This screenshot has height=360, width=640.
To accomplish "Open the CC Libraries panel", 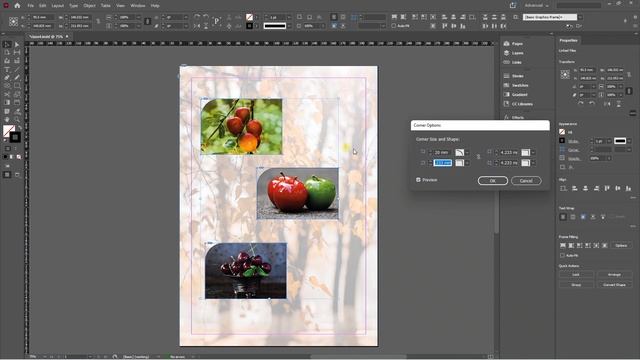I will [x=518, y=104].
